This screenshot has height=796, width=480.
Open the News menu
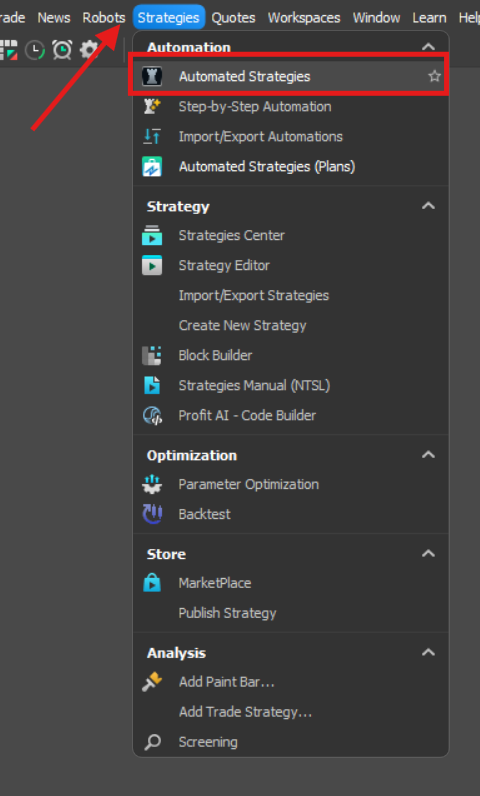(x=54, y=17)
